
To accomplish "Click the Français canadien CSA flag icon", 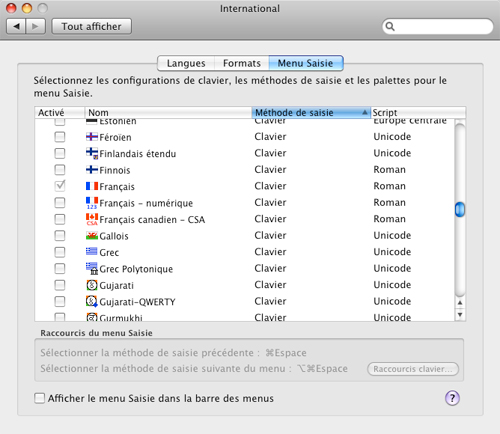I will click(92, 219).
